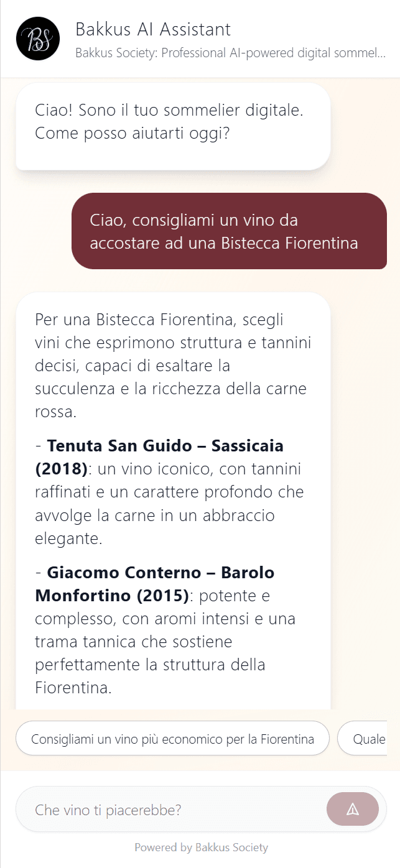The width and height of the screenshot is (400, 868).
Task: Click the assistant header title Bakkus AI Assistant
Action: [153, 29]
